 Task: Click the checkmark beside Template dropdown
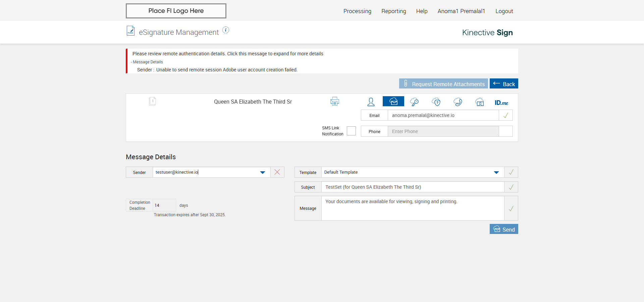click(511, 172)
